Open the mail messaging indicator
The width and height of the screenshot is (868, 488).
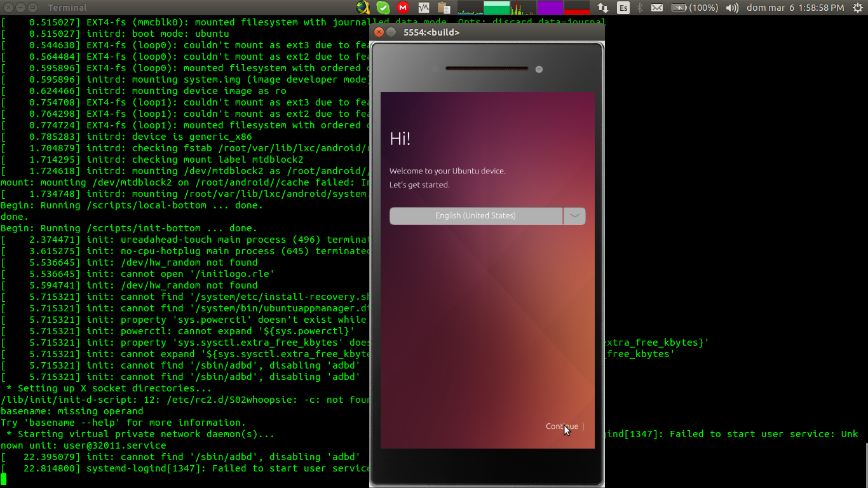(657, 8)
